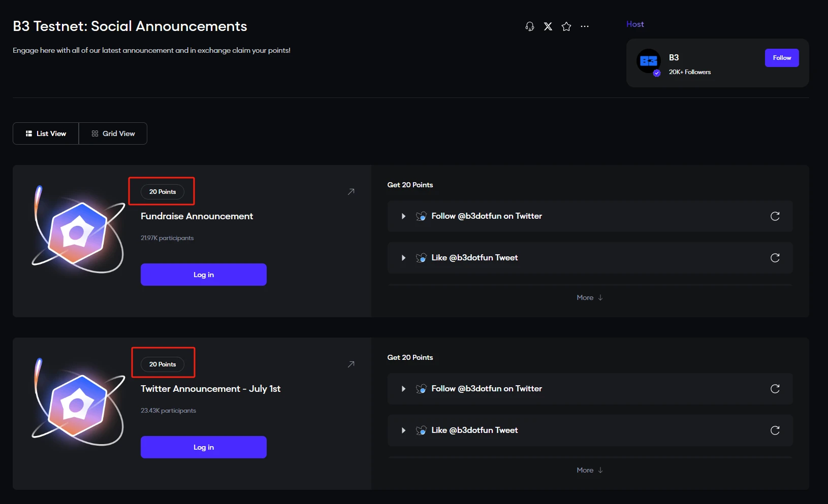Screen dimensions: 828x504
Task: Open Twitter Announcement July 1st arrow icon
Action: (351, 364)
